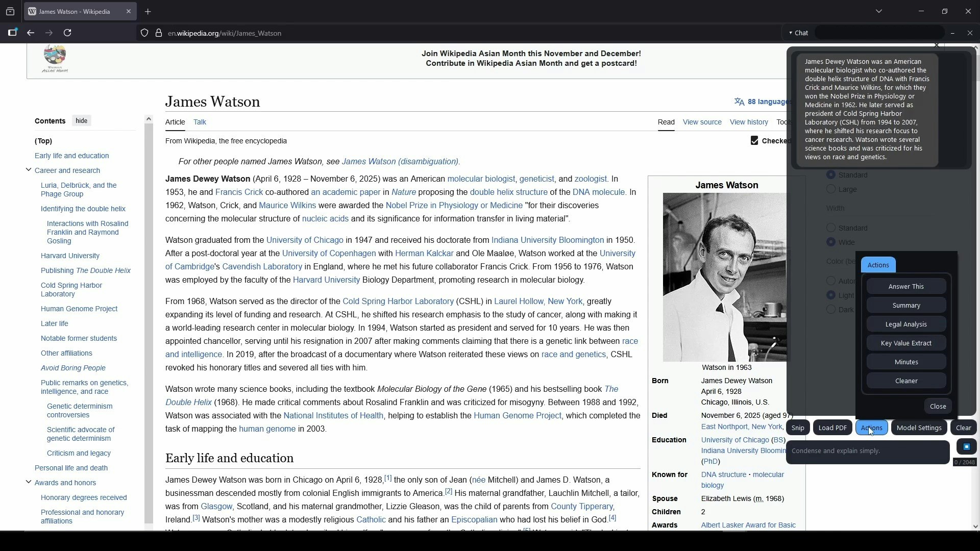The width and height of the screenshot is (980, 551).
Task: Open a new browser tab with plus icon
Action: [x=148, y=11]
